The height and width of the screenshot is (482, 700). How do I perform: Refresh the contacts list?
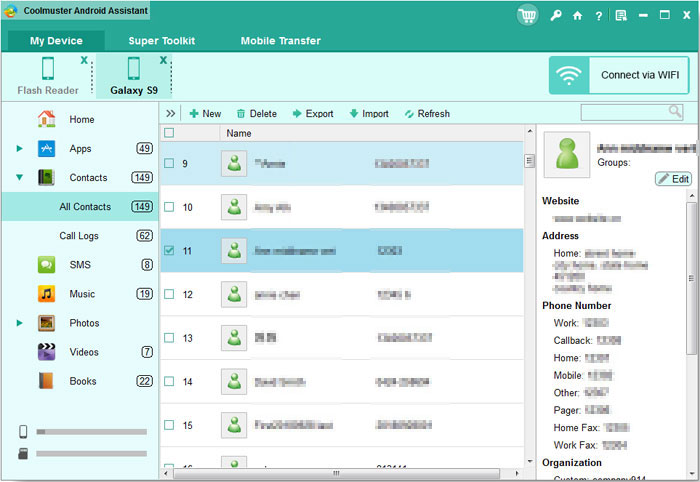pos(427,114)
